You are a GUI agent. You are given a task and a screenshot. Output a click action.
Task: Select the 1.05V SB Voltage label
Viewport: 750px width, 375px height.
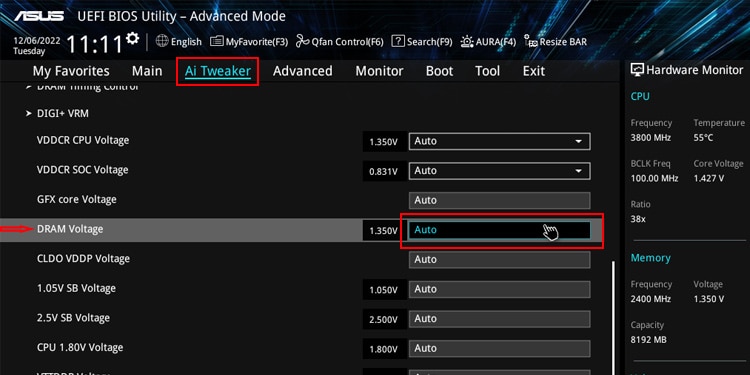coord(76,288)
